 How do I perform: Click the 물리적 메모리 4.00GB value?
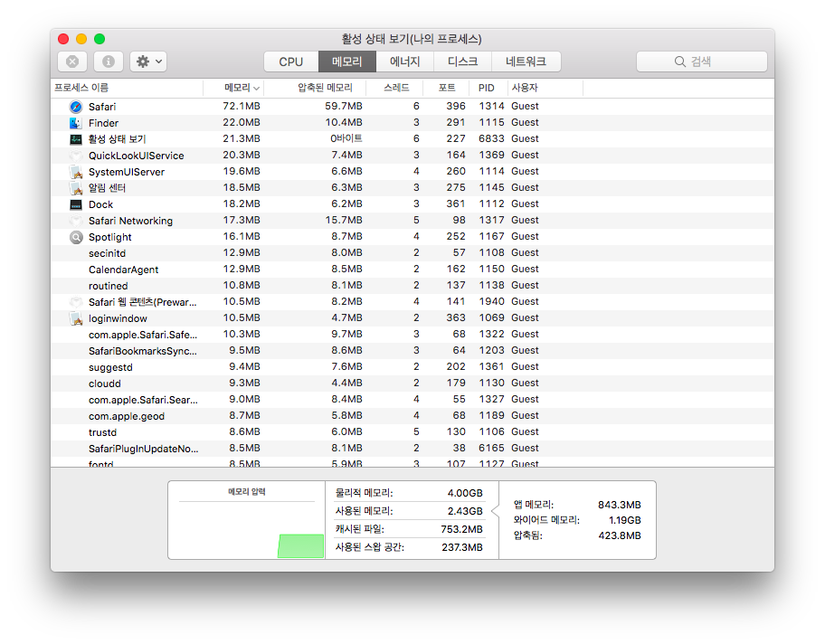tap(465, 493)
